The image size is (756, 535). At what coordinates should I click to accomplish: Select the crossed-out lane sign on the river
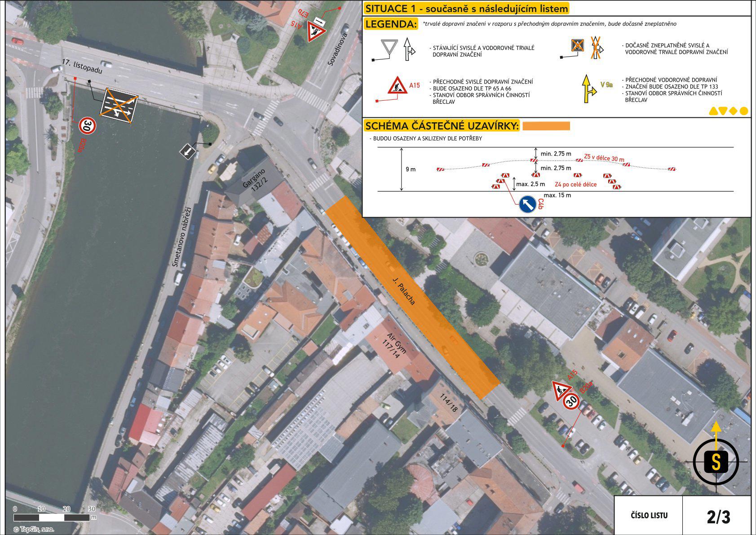pyautogui.click(x=119, y=106)
